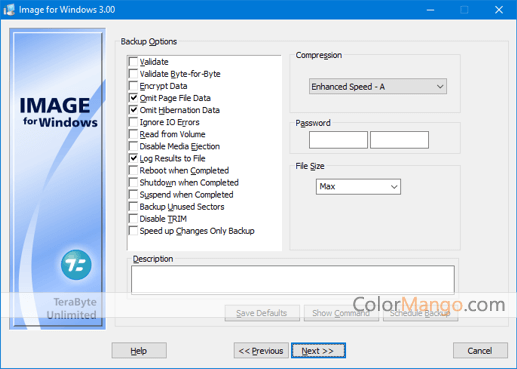Click the first Password field
The image size is (517, 369).
pyautogui.click(x=338, y=140)
